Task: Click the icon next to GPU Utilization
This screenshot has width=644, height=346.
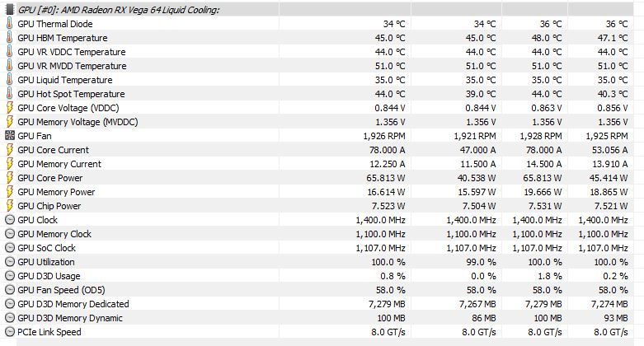Action: (x=10, y=262)
